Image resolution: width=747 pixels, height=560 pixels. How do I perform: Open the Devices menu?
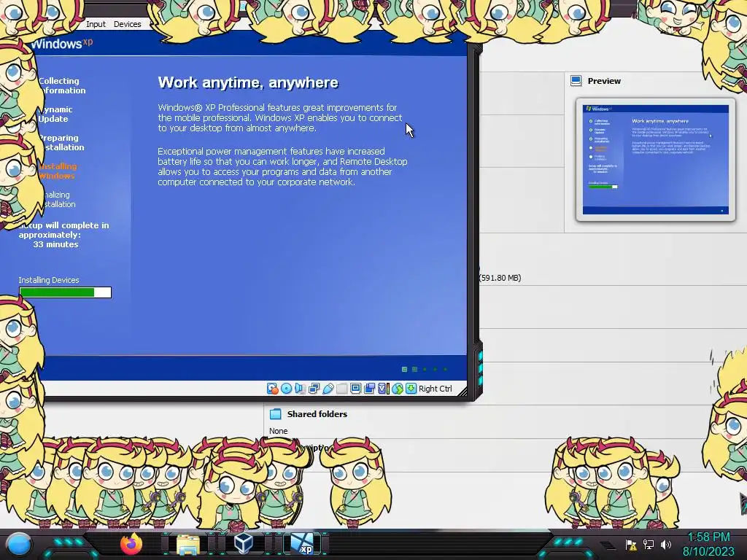[x=127, y=24]
